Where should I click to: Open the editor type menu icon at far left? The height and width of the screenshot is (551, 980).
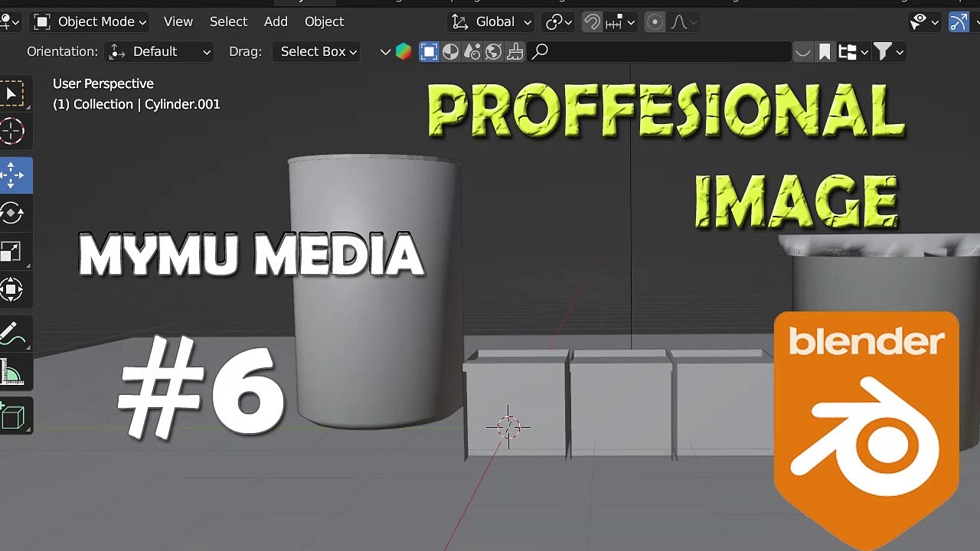(x=9, y=21)
